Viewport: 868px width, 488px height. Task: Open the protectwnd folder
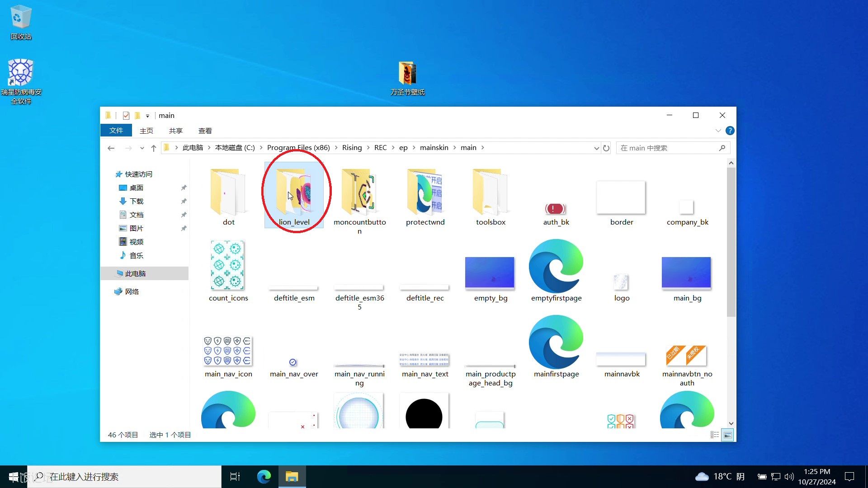(x=425, y=196)
